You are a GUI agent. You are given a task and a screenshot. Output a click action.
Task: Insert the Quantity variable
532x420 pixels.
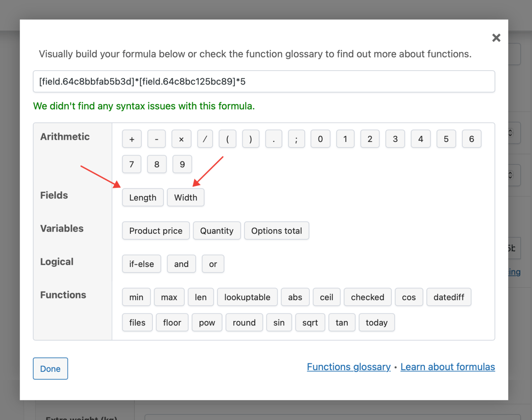click(217, 231)
